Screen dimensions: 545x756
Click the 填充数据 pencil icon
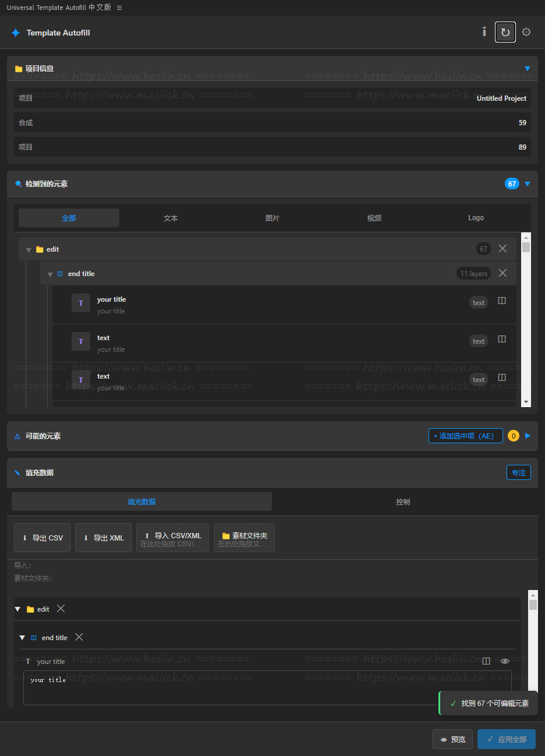point(17,473)
